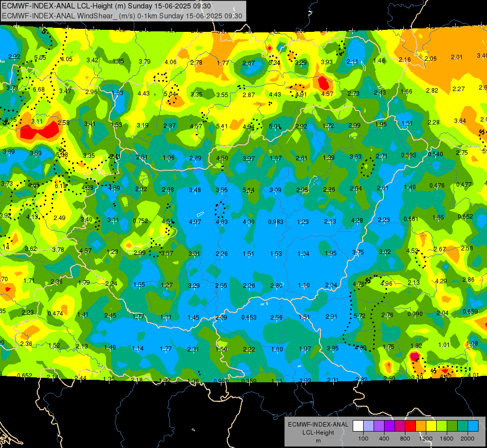Click the wind shear value 0.661
The image size is (487, 448).
click(x=411, y=219)
